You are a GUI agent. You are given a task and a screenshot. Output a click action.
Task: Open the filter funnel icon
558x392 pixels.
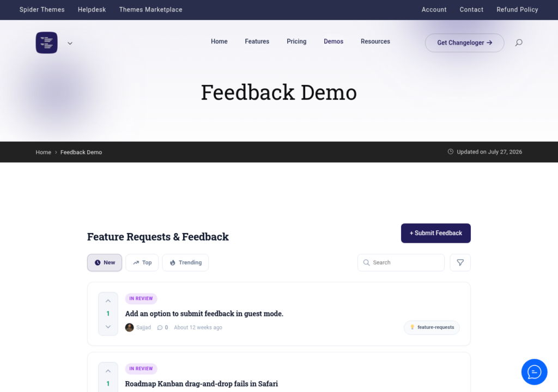pyautogui.click(x=460, y=262)
